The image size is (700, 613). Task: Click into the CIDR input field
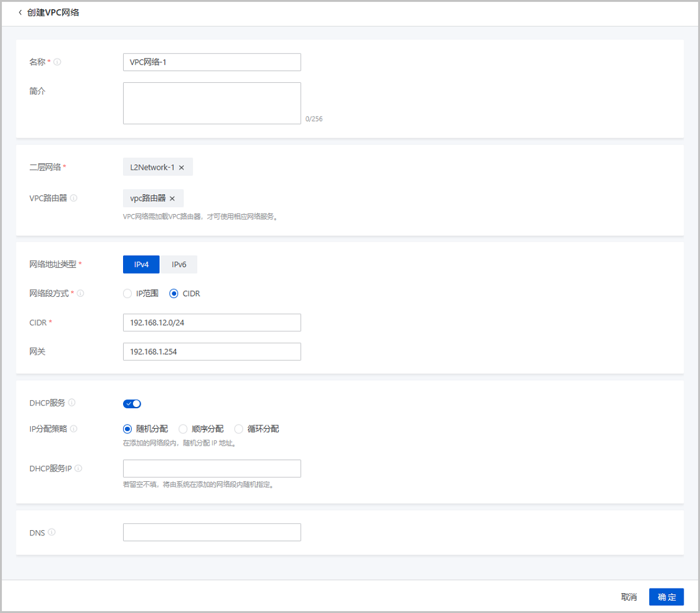point(212,323)
